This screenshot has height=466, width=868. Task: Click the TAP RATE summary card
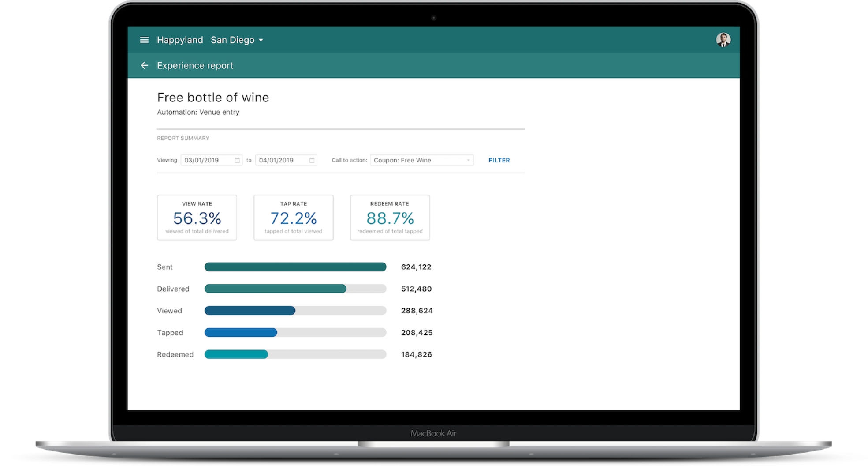pos(293,218)
